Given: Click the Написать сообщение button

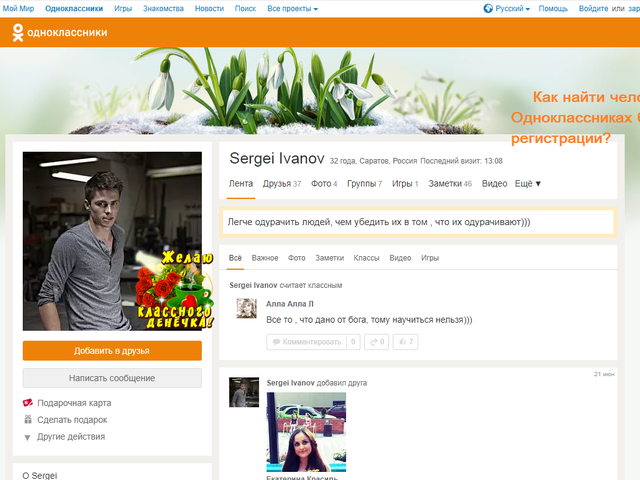Looking at the screenshot, I should 112,378.
